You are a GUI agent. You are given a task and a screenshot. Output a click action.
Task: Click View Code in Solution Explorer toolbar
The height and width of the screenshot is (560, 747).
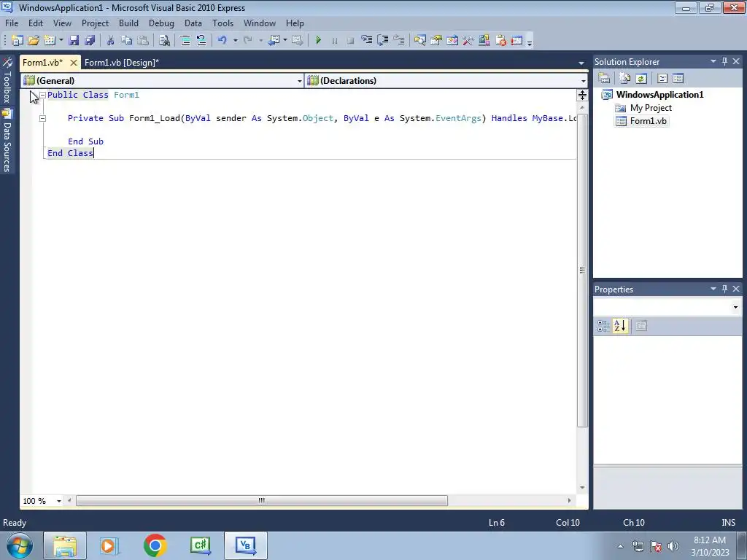[662, 79]
